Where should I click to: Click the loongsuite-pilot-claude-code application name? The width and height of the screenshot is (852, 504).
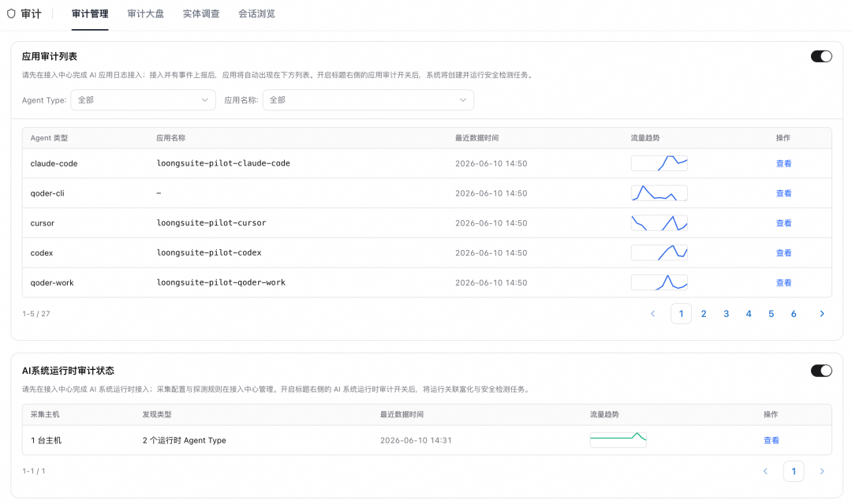pyautogui.click(x=223, y=163)
